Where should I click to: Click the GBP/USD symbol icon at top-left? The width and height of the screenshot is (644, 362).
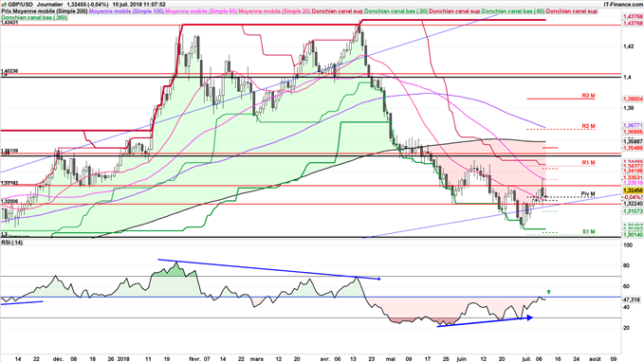[x=4, y=5]
